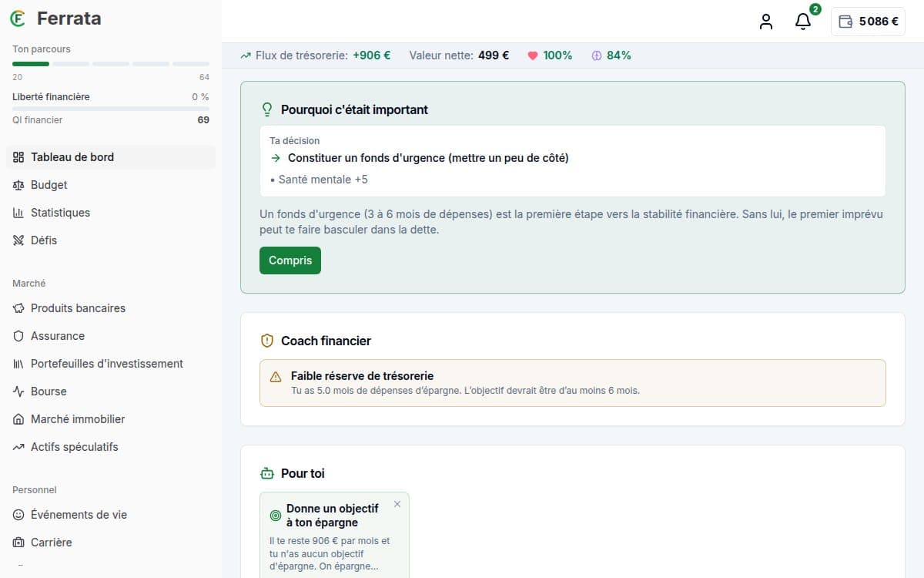The width and height of the screenshot is (924, 578).
Task: Click the lightbulb icon beside Pourquoi c'était important
Action: (x=268, y=109)
